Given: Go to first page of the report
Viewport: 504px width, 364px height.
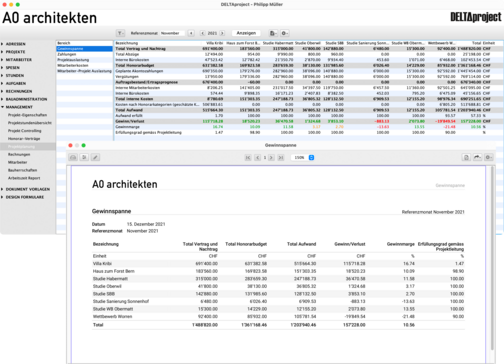Looking at the screenshot, I should 248,158.
